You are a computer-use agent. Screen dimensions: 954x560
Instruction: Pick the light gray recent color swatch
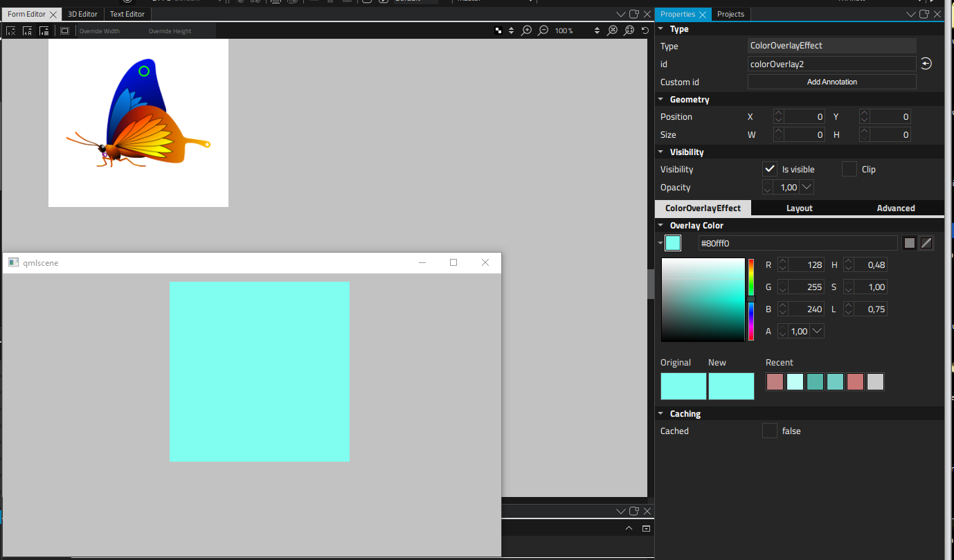(x=875, y=382)
